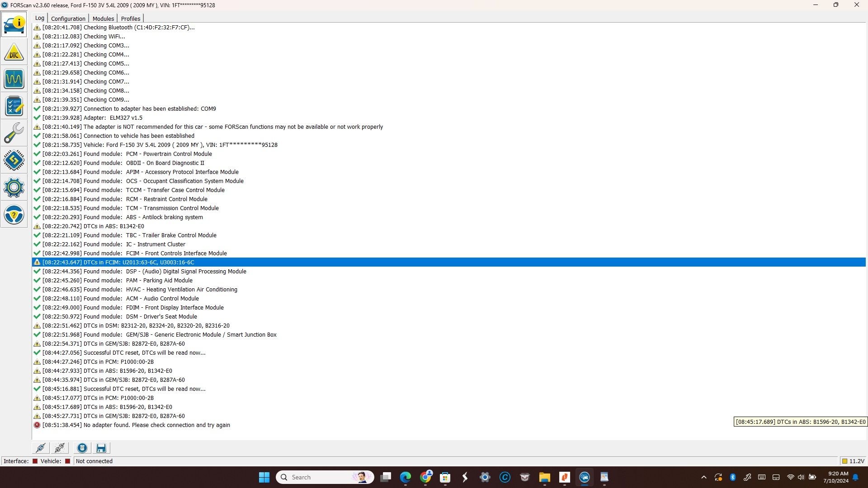Click the red Interface status indicator

click(35, 461)
